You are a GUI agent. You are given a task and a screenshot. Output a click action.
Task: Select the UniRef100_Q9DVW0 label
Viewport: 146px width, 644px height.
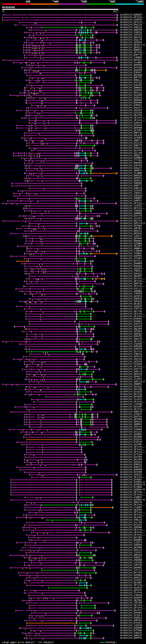click(x=131, y=527)
